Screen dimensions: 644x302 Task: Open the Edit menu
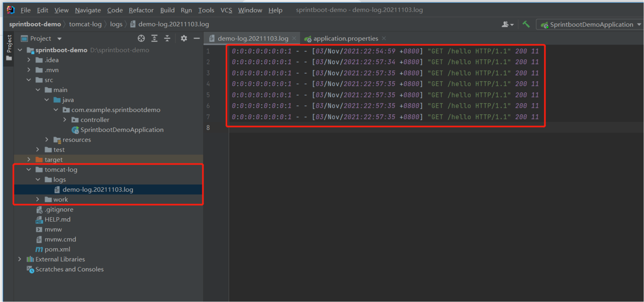coord(42,10)
